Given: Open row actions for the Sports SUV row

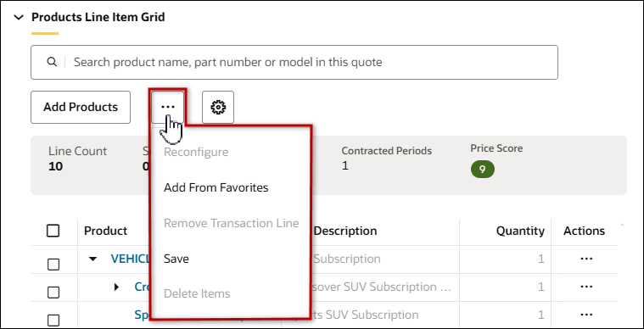Looking at the screenshot, I should pos(586,315).
